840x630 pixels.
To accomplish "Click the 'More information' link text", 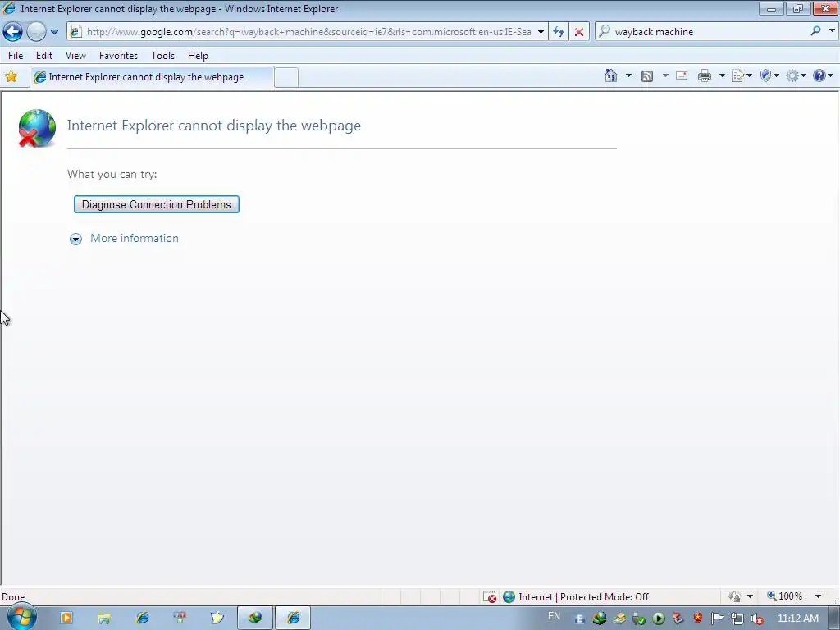I will [x=135, y=239].
